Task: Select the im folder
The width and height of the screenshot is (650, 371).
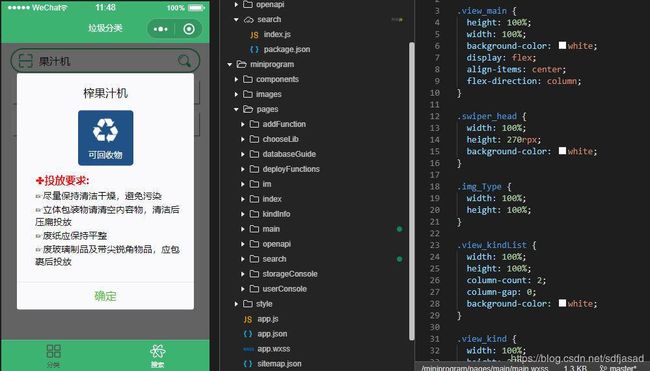Action: [x=267, y=184]
